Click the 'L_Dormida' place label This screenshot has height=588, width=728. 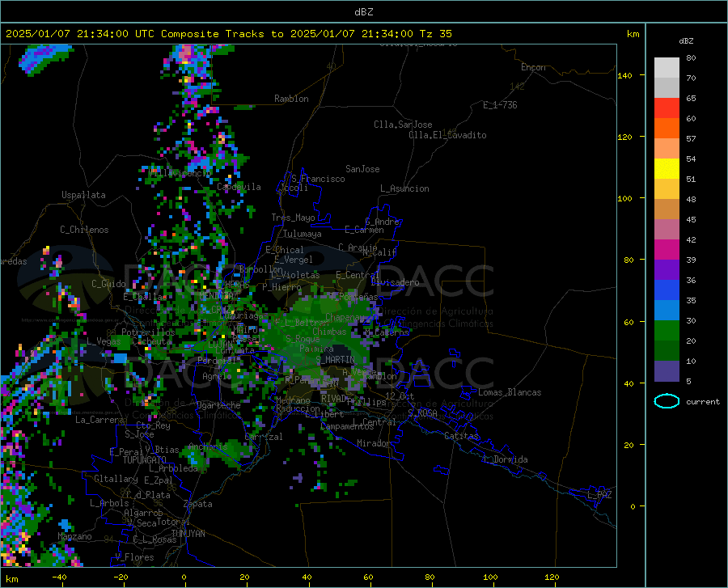[x=505, y=459]
